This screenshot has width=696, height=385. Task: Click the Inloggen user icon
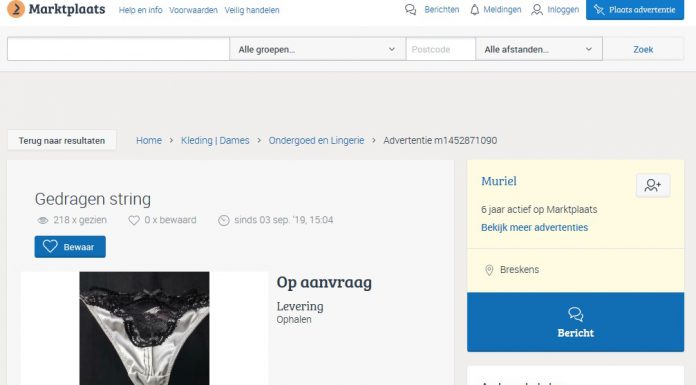pyautogui.click(x=537, y=10)
